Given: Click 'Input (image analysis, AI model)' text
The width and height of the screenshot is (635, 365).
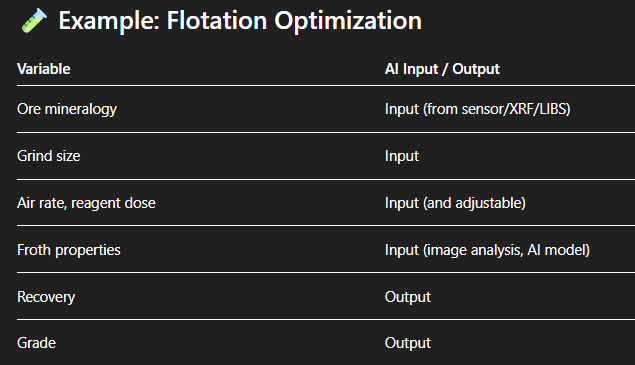Looking at the screenshot, I should (487, 250).
